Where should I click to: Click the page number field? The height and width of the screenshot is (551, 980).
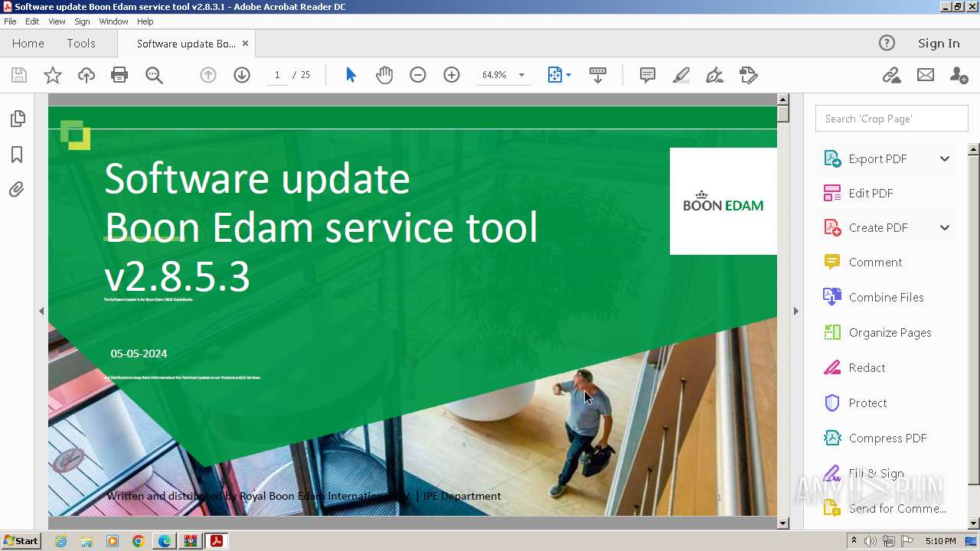(x=277, y=75)
